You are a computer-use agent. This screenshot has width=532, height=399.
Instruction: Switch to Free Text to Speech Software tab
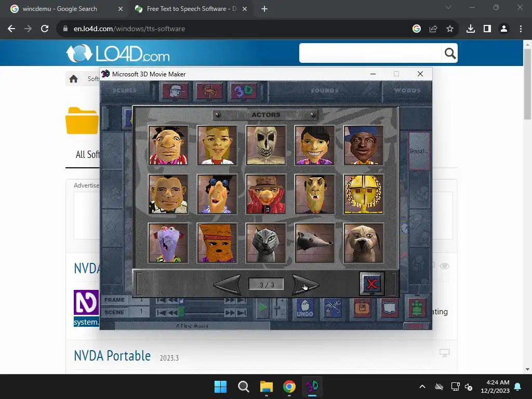[191, 9]
